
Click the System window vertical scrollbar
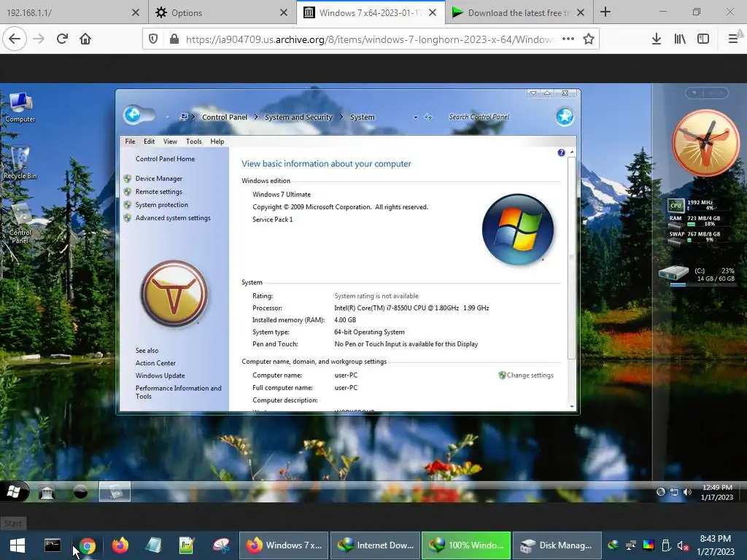point(572,257)
